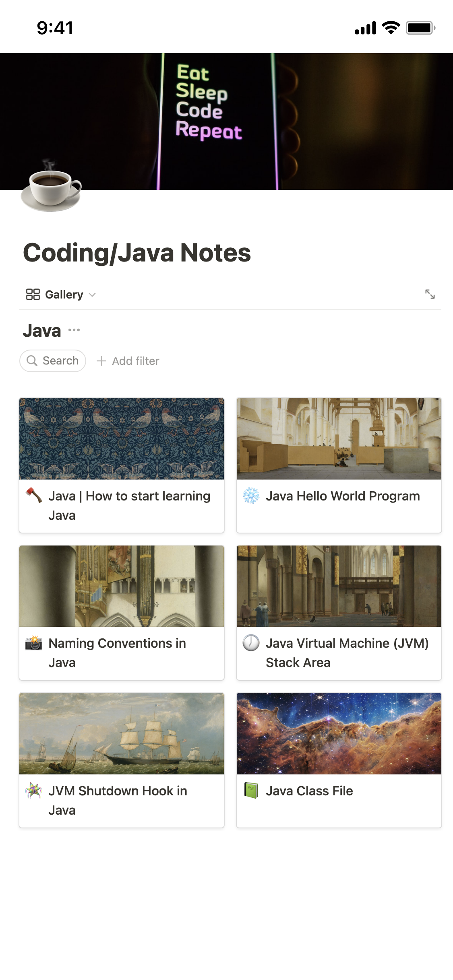Screen dimensions: 453x980
Task: Tap the axe icon on first card
Action: [x=34, y=496]
